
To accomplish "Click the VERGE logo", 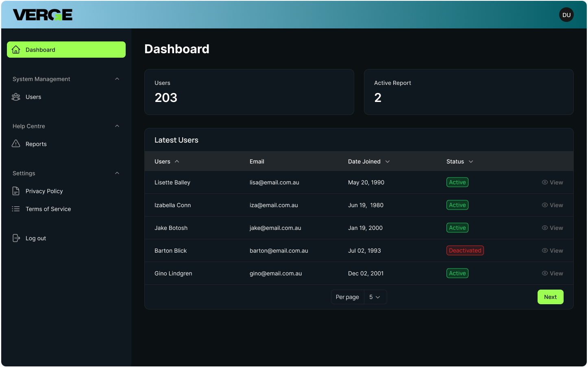I will click(43, 15).
